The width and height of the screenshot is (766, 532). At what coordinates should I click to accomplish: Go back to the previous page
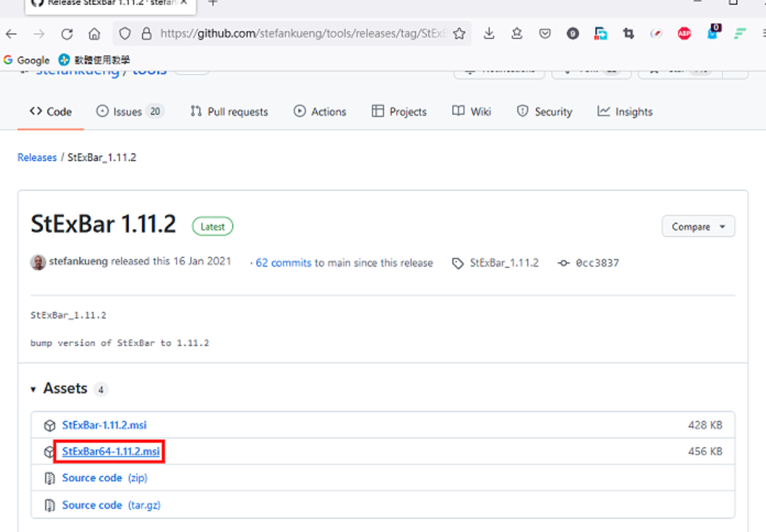click(x=12, y=34)
